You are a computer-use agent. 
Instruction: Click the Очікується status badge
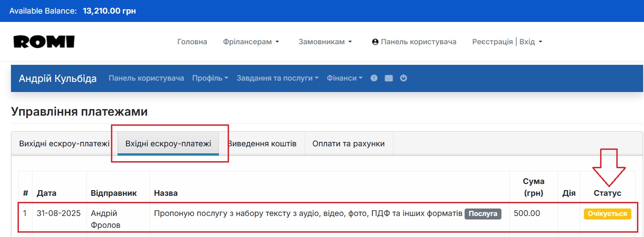pos(607,214)
